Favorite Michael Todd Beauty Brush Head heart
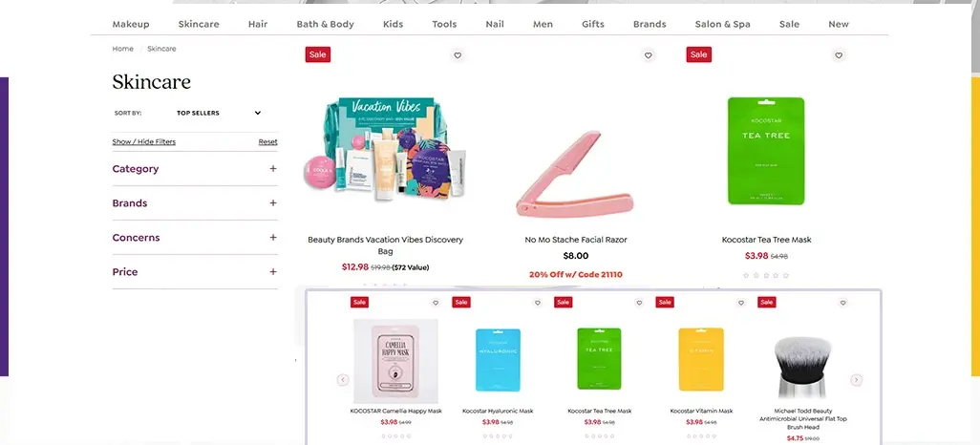 [x=843, y=303]
